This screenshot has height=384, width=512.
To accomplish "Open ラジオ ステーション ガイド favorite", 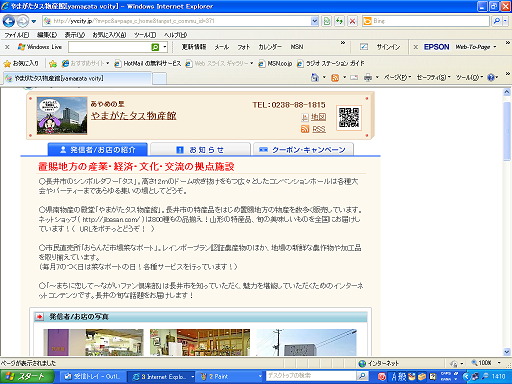I will pyautogui.click(x=331, y=63).
